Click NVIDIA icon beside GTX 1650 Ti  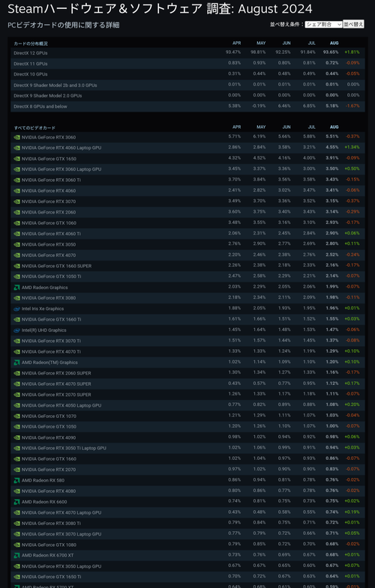[17, 577]
